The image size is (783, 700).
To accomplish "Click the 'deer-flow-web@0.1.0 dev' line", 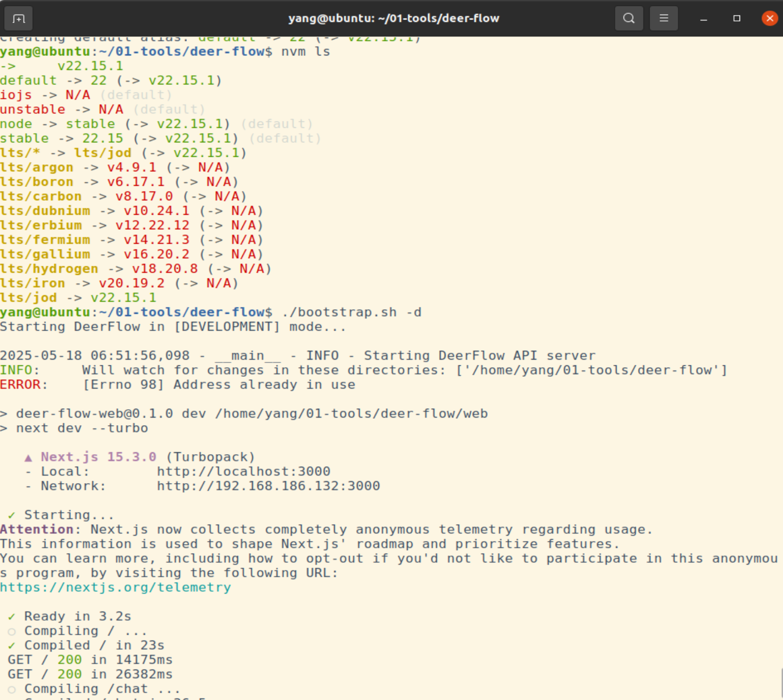I will click(244, 414).
